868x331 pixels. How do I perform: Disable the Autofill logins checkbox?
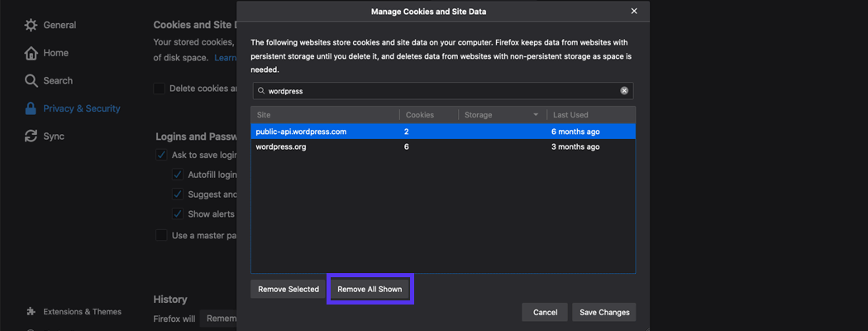pyautogui.click(x=178, y=175)
